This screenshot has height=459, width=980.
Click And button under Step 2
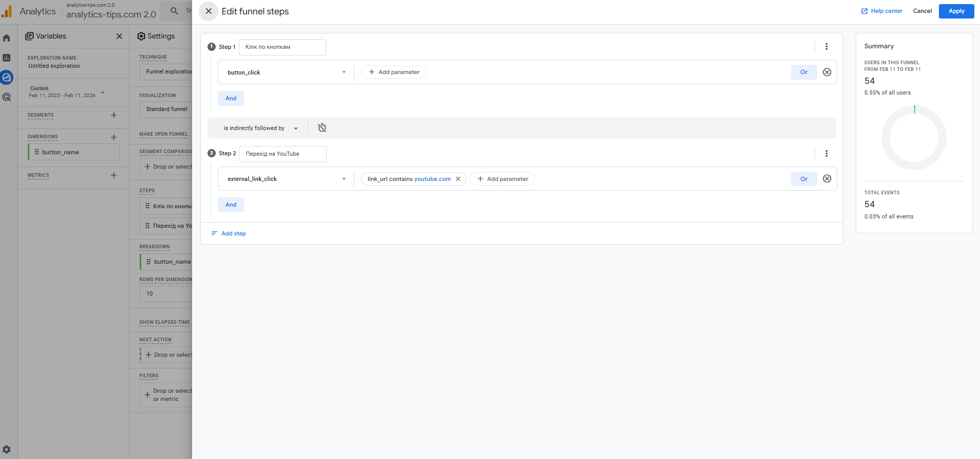[x=231, y=205]
